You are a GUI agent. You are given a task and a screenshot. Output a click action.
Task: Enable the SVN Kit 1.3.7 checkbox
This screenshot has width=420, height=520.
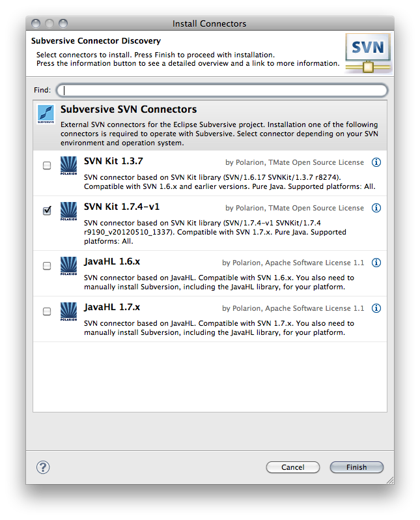tap(47, 166)
